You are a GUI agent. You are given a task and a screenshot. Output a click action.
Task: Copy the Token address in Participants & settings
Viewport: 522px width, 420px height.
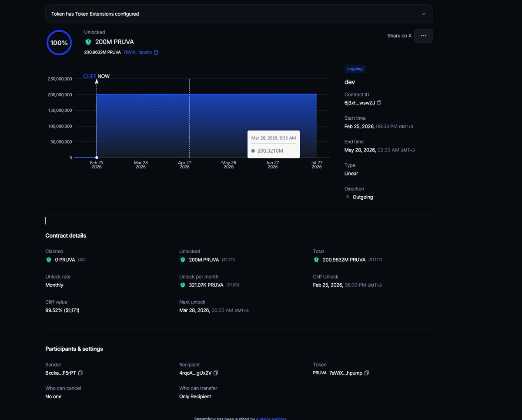[366, 373]
